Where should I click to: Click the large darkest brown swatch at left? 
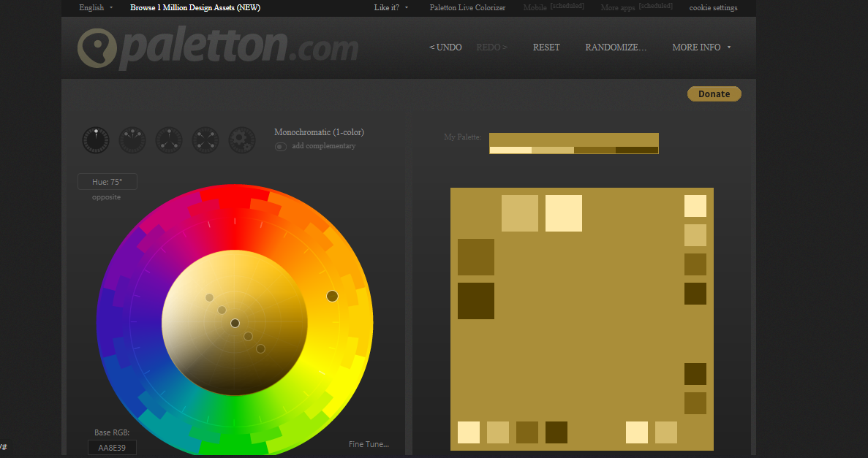click(x=476, y=301)
